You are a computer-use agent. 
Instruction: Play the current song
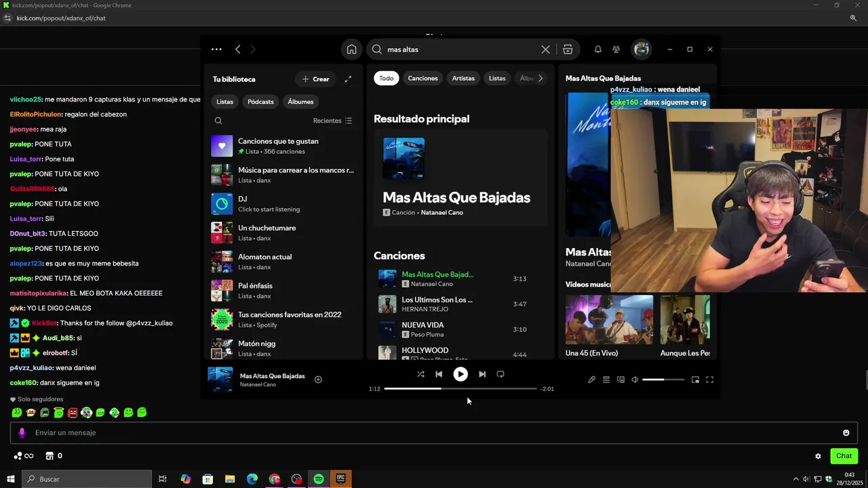point(460,374)
